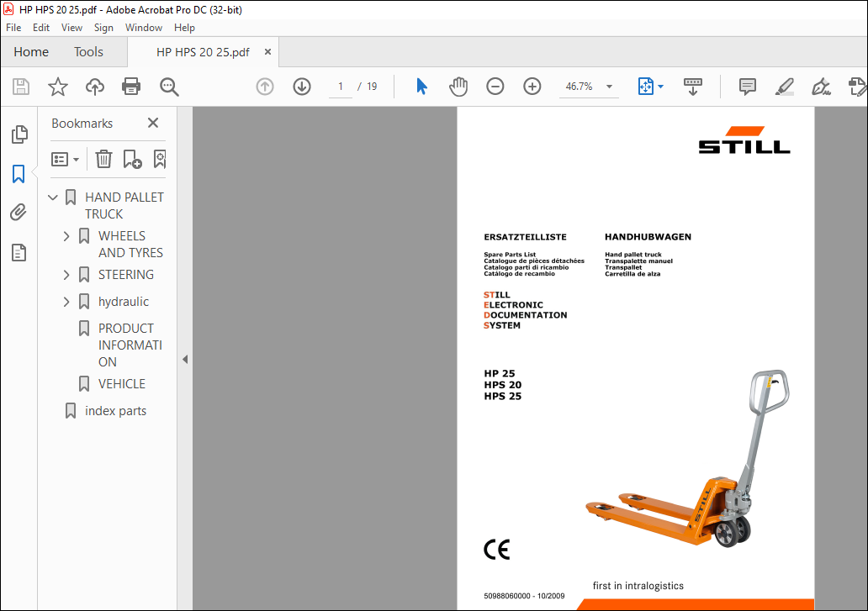Close the Bookmarks panel
The height and width of the screenshot is (611, 868).
(x=153, y=123)
